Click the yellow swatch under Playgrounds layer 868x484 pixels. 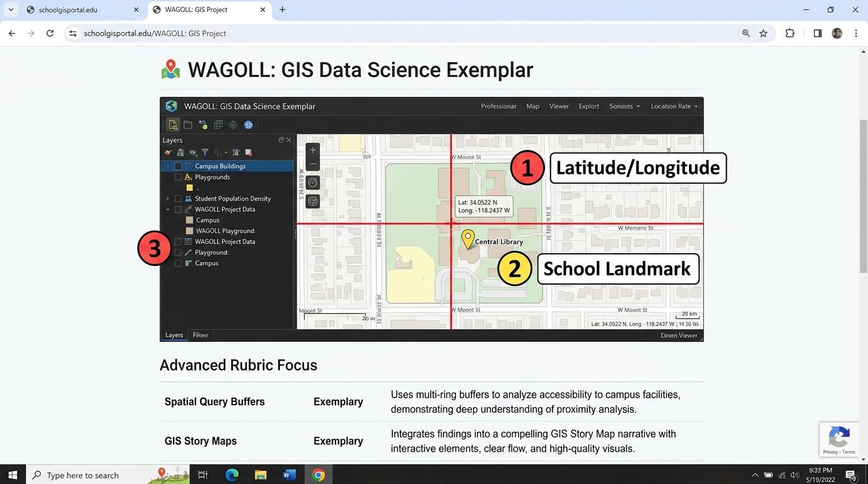pos(189,188)
